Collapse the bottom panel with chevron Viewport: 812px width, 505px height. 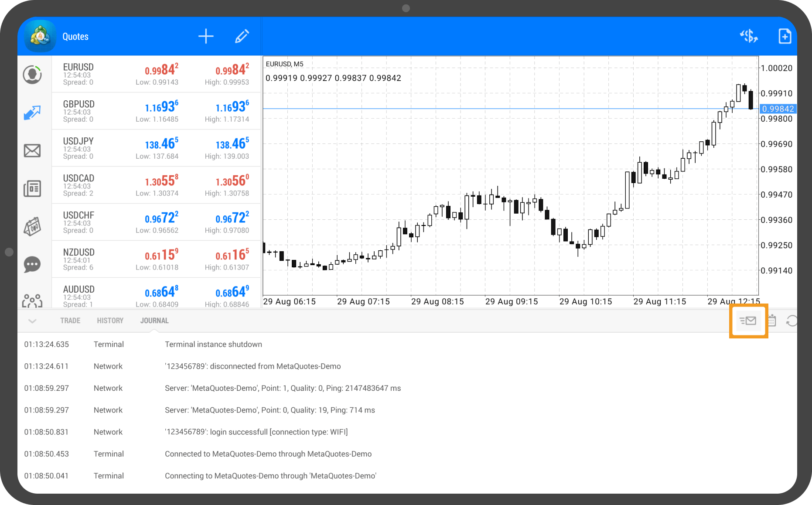click(32, 321)
